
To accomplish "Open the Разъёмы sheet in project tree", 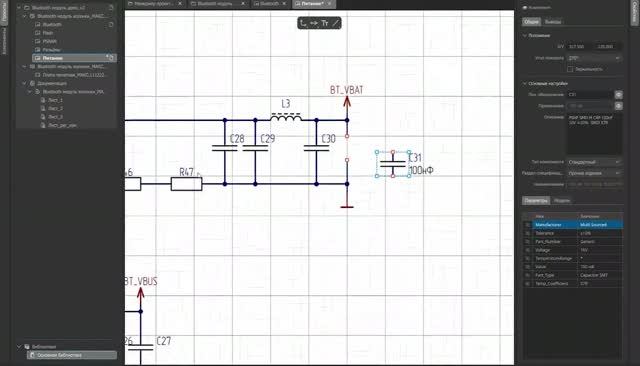I will point(51,50).
